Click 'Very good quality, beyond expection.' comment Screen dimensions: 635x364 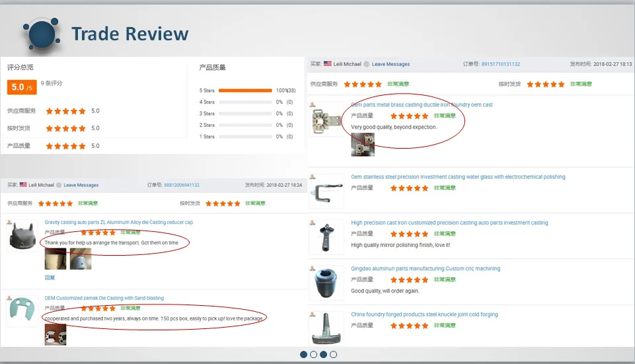pos(394,127)
